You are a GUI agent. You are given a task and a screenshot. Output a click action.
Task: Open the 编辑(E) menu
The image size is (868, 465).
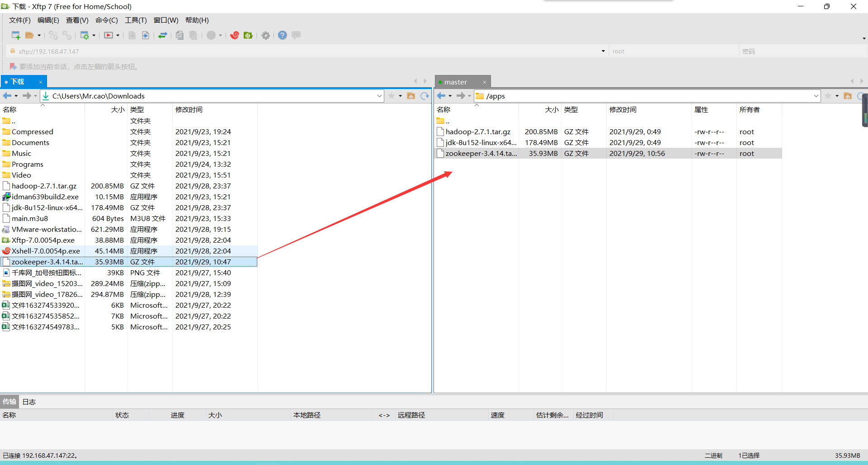[x=48, y=20]
